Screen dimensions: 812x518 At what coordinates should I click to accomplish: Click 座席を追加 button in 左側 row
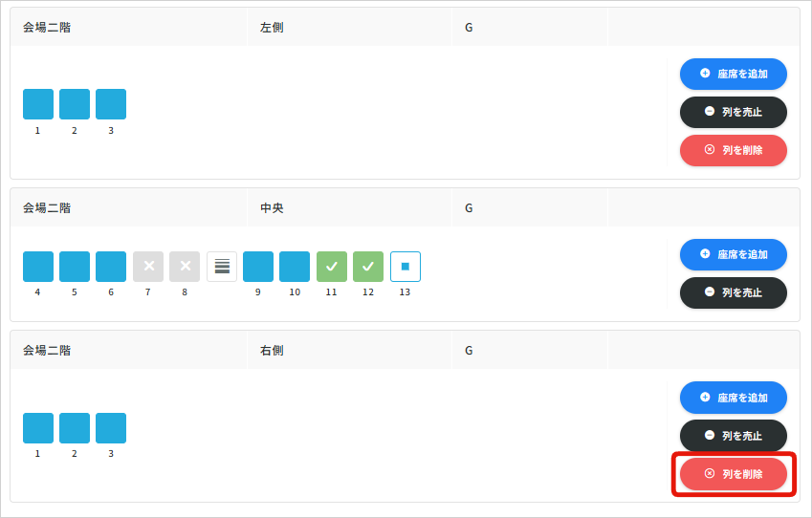point(733,74)
